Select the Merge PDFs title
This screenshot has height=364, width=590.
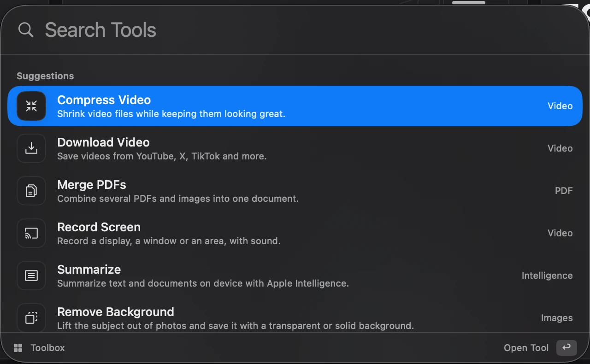[92, 185]
